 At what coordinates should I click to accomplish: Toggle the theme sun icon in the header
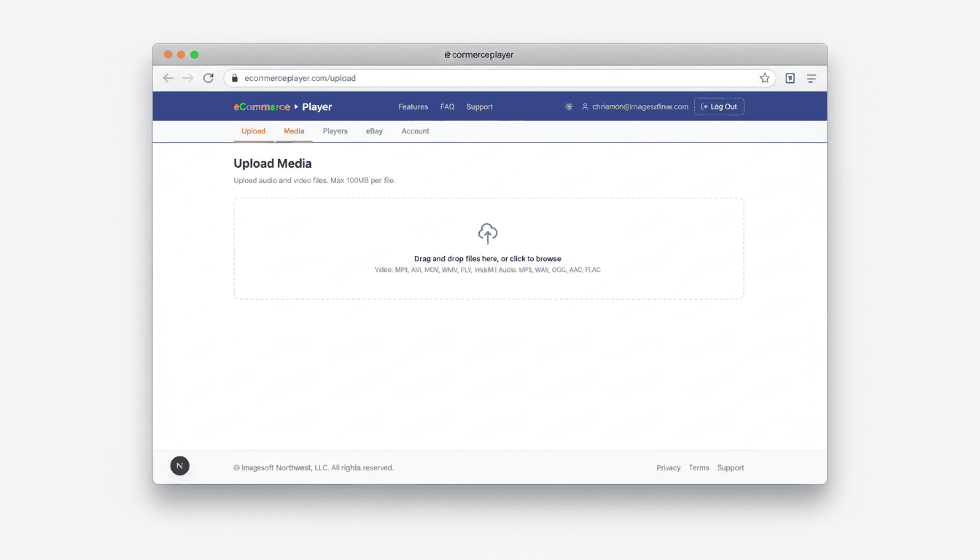(568, 106)
